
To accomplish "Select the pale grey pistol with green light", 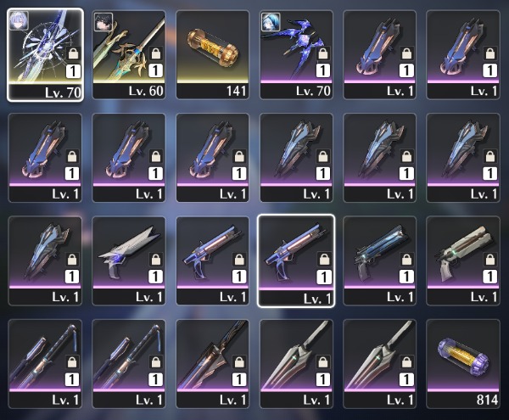I will [x=463, y=261].
